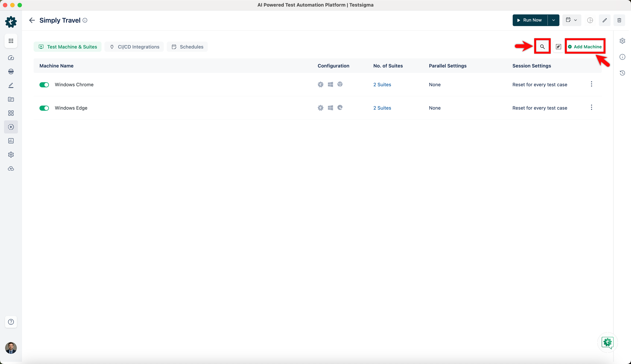
Task: Click the delete trash icon in top toolbar
Action: 619,20
